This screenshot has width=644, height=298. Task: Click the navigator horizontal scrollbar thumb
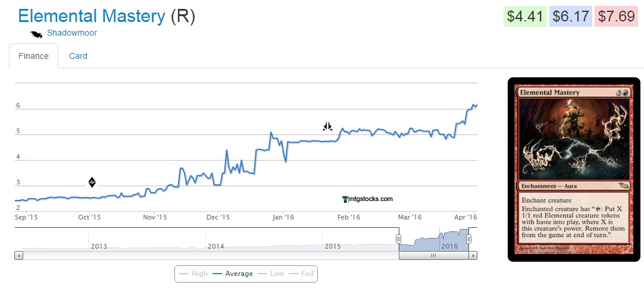(433, 256)
